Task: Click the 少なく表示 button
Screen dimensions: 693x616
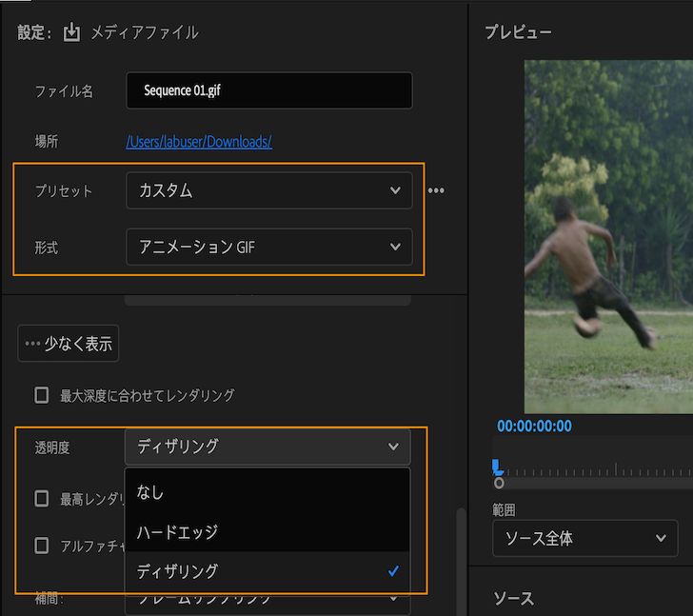Action: point(69,344)
